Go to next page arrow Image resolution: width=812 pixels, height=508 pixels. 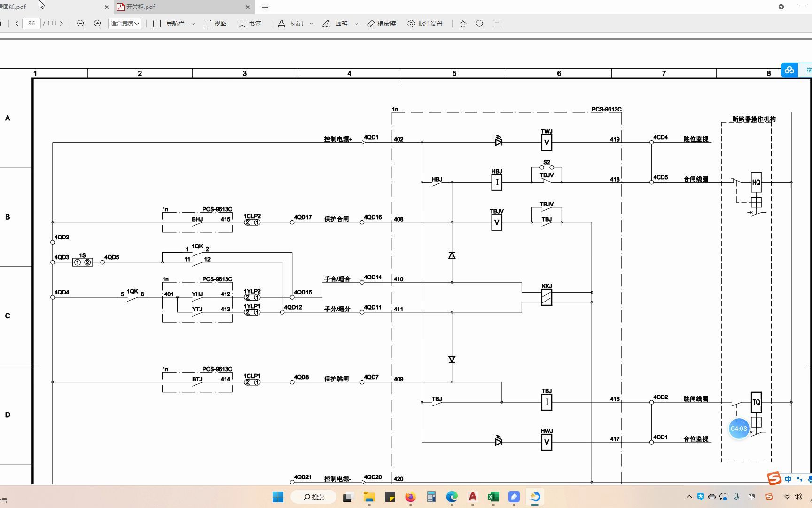[x=62, y=24]
